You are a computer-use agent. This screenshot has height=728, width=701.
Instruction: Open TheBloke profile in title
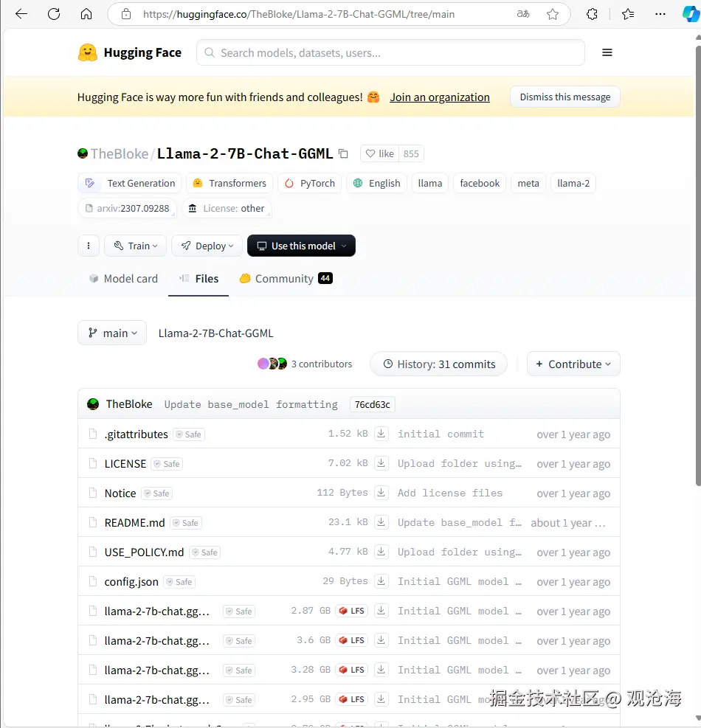tap(120, 153)
